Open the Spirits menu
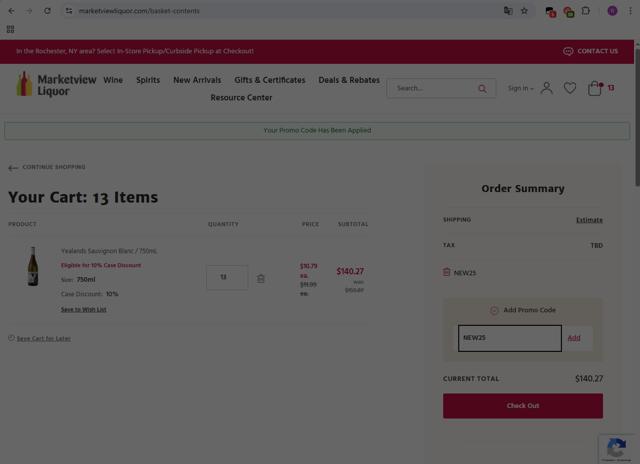 [148, 80]
